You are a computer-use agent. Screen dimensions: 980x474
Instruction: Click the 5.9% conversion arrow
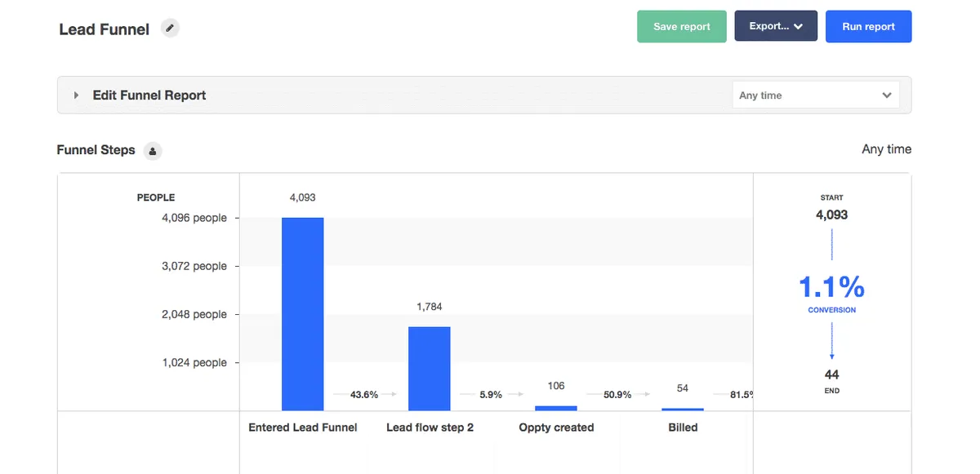pos(491,395)
